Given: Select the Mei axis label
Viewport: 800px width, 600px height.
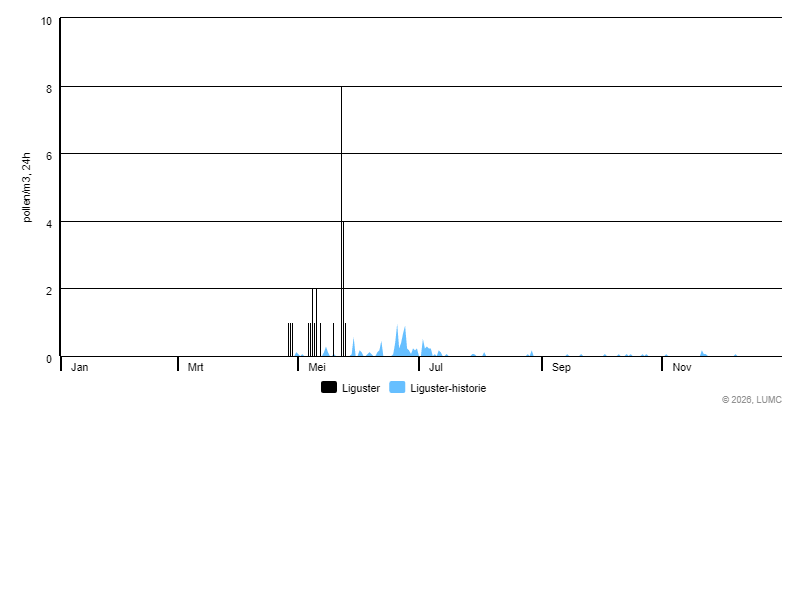Looking at the screenshot, I should (x=317, y=367).
